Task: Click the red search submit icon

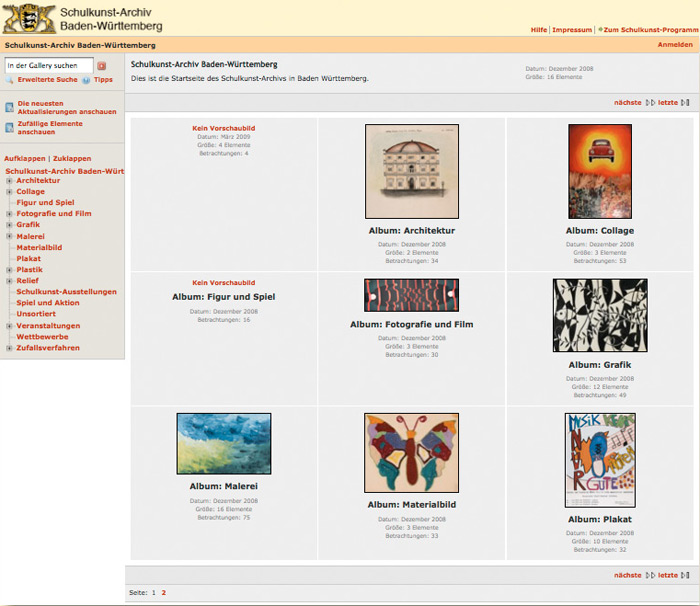Action: pyautogui.click(x=101, y=66)
